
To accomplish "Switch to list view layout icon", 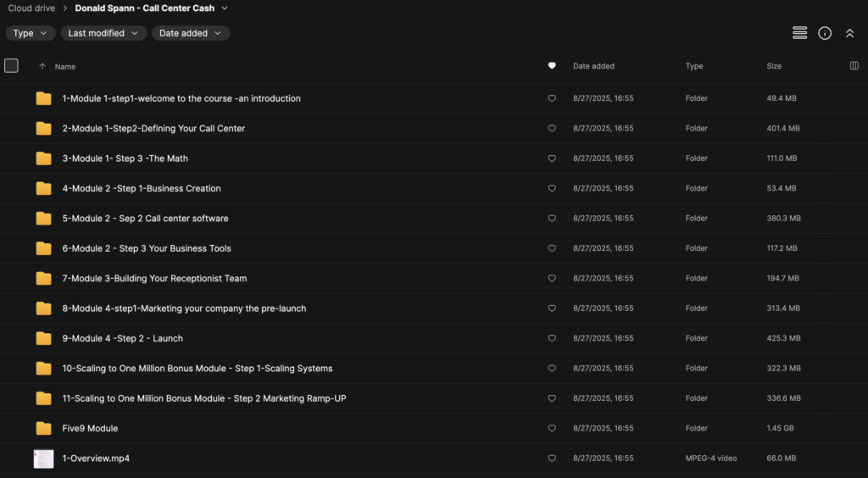I will click(x=799, y=33).
